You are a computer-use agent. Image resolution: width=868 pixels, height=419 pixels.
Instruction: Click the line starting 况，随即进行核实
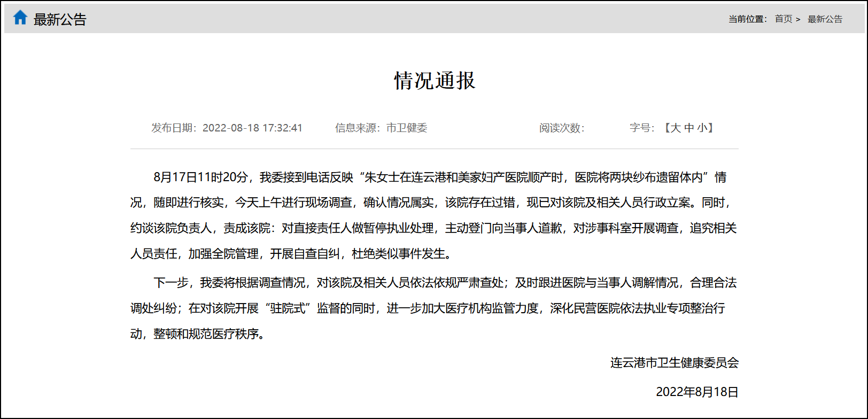pyautogui.click(x=431, y=203)
